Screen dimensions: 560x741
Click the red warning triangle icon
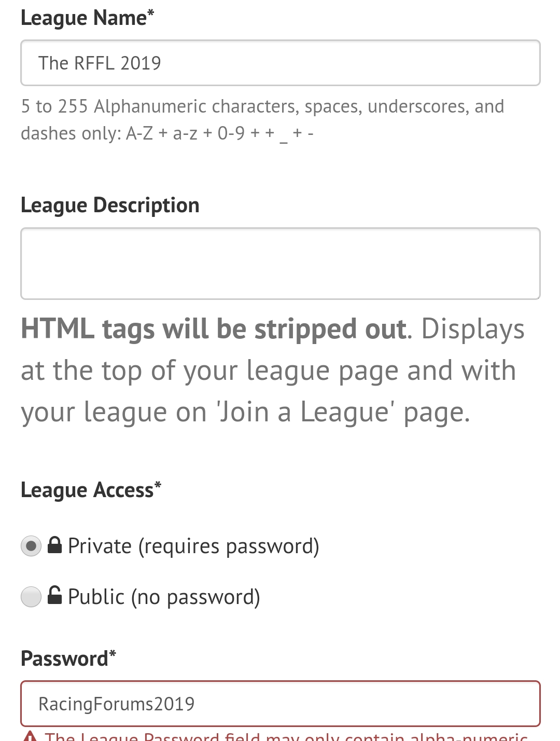click(x=30, y=736)
